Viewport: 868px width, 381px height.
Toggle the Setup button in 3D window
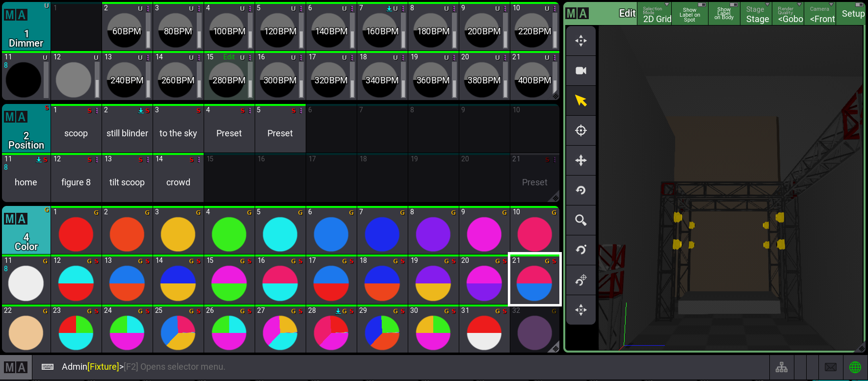tap(852, 14)
